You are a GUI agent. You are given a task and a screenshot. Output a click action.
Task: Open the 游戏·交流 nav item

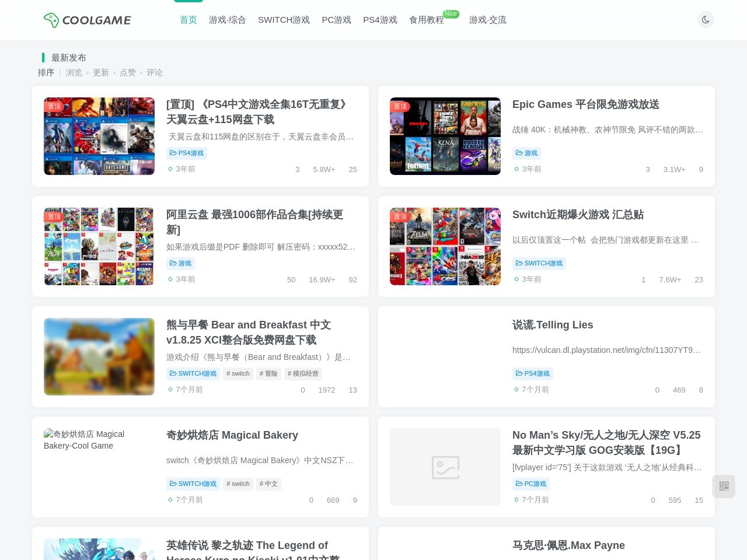488,20
